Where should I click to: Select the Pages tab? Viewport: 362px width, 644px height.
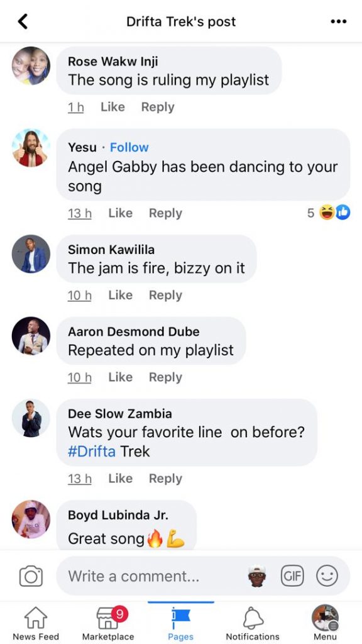tap(180, 623)
